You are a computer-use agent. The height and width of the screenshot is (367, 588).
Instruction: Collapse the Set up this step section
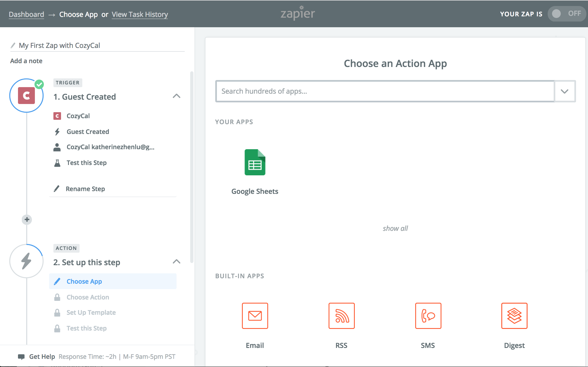click(x=177, y=262)
